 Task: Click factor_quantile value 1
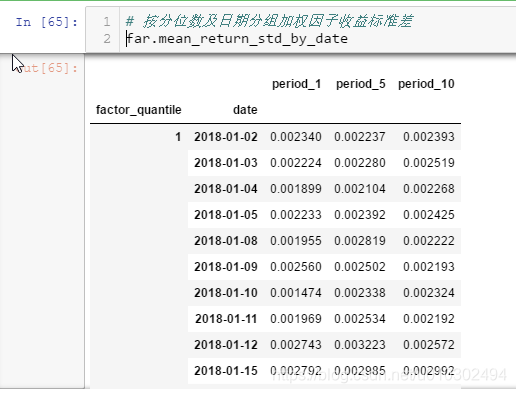[x=178, y=137]
